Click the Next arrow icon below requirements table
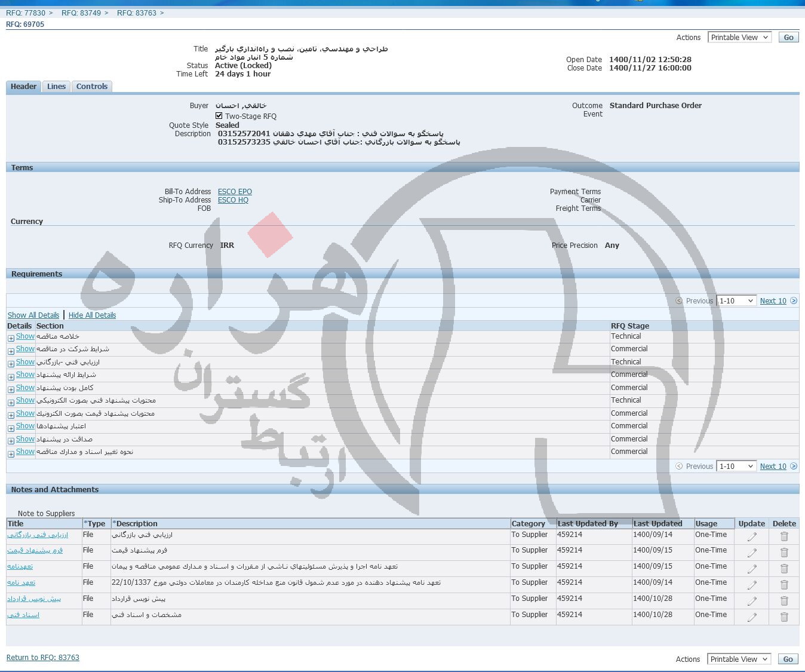 (794, 467)
